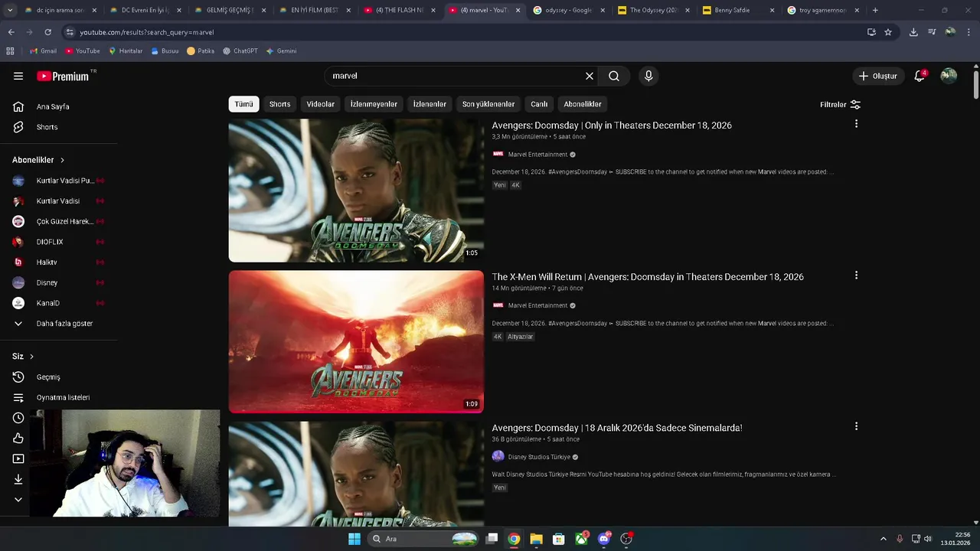Select the Canlı filter chip
This screenshot has width=980, height=551.
tap(539, 104)
